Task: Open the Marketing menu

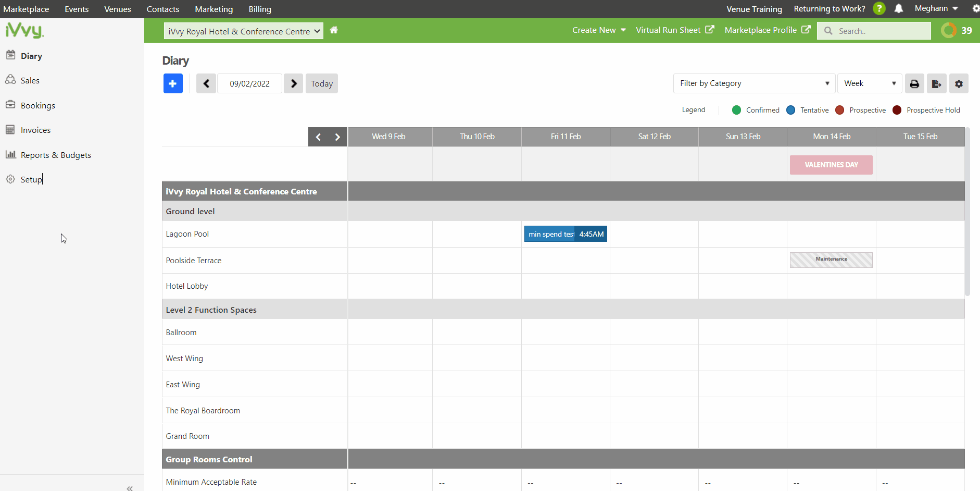Action: (214, 9)
